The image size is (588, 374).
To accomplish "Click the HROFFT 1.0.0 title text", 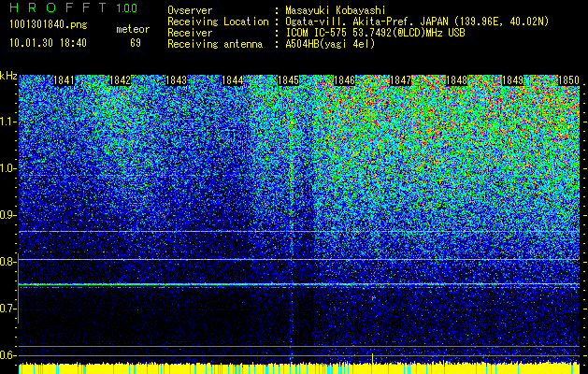I will tap(74, 7).
